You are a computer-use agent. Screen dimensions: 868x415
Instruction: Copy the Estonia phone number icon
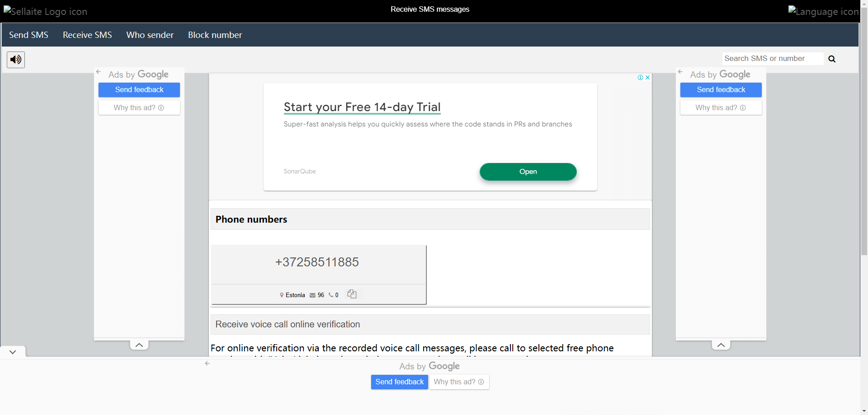coord(352,294)
